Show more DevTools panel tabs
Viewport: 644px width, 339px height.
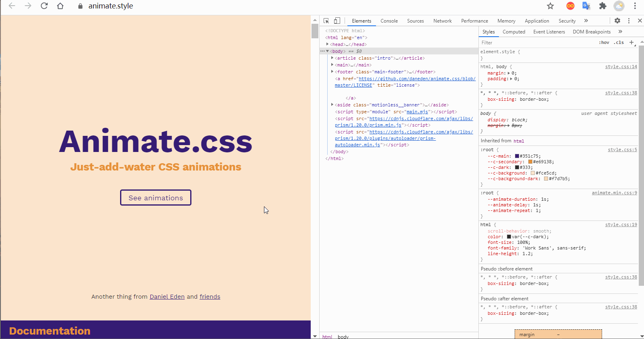(586, 21)
